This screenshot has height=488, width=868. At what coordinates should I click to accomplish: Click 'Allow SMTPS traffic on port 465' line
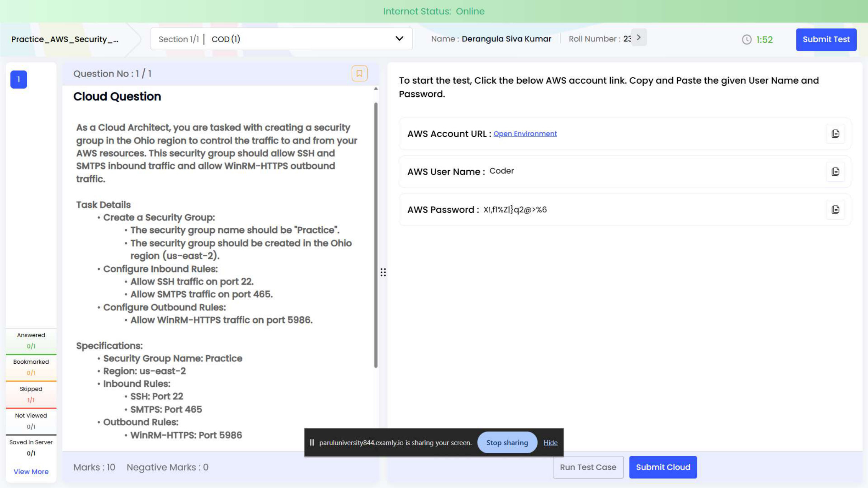[201, 294]
